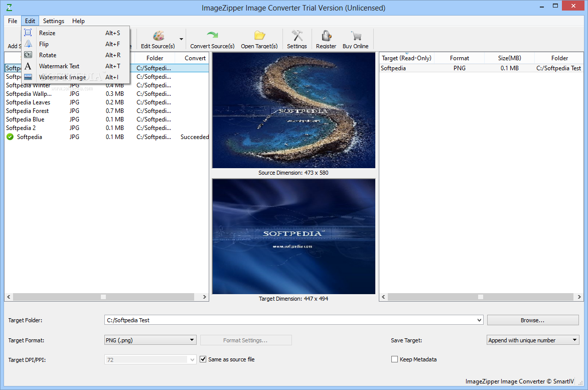
Task: Open the Settings menu in menu bar
Action: tap(53, 21)
